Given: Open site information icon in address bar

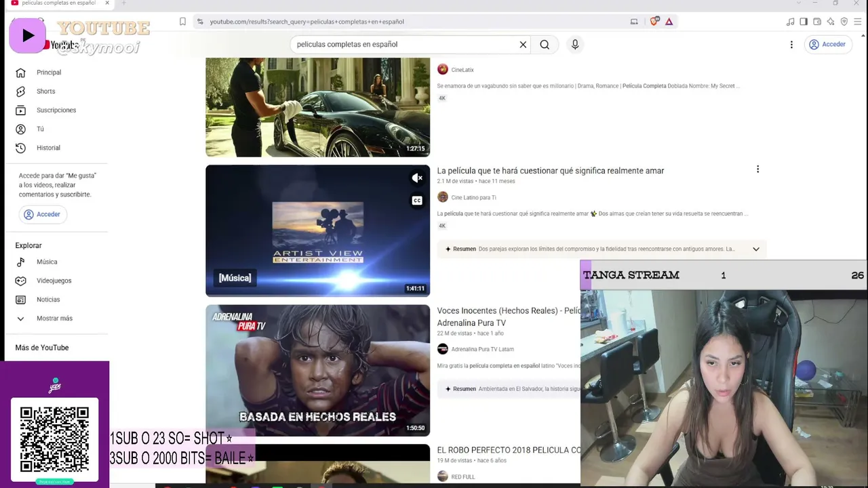Looking at the screenshot, I should [x=200, y=22].
